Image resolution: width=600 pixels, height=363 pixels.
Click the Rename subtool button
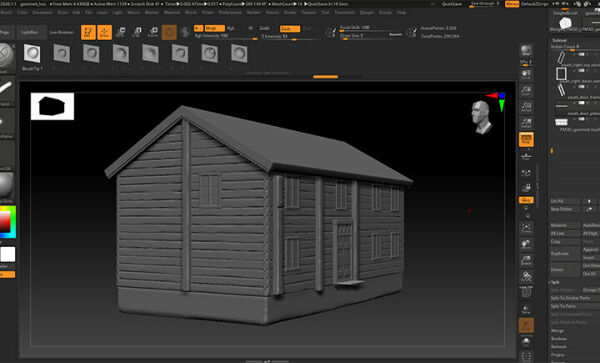click(x=565, y=225)
